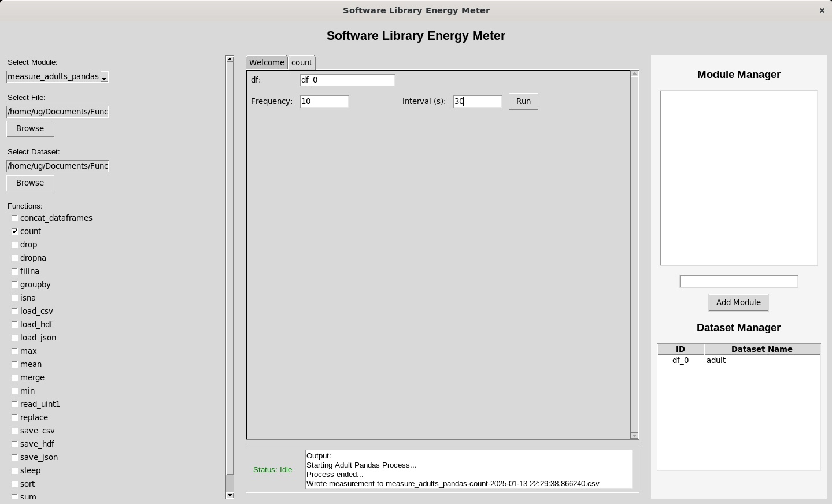Enable the save_csv function
Viewport: 832px width, 504px height.
(x=14, y=431)
